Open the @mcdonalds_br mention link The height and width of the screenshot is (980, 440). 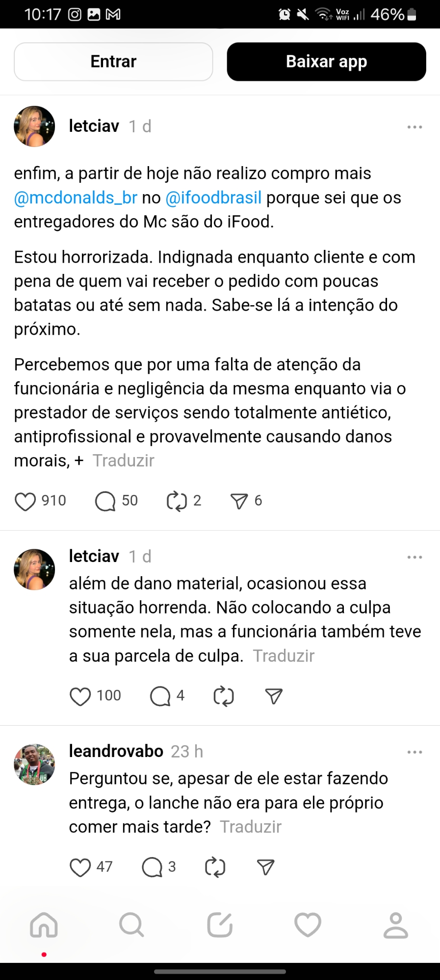(76, 198)
